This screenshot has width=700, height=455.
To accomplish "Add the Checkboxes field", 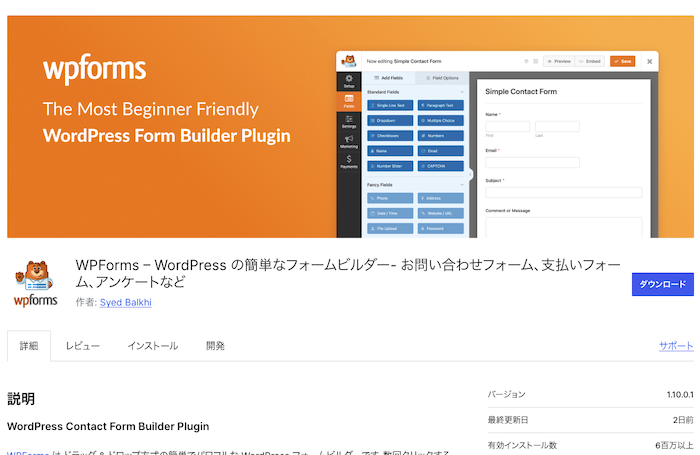I will [x=391, y=135].
